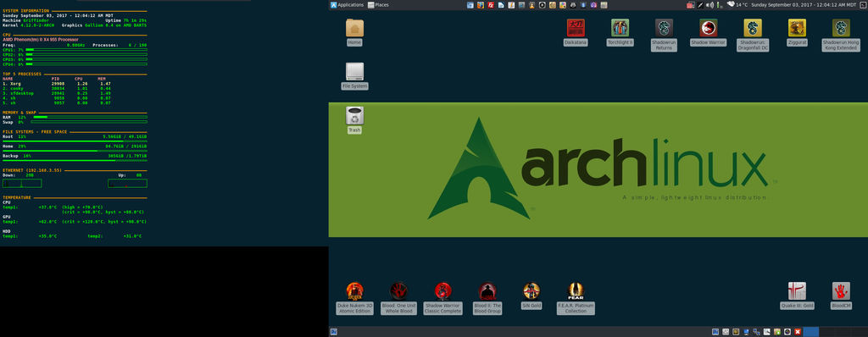Select Blood: One Unit Whole Blood icon

(398, 299)
